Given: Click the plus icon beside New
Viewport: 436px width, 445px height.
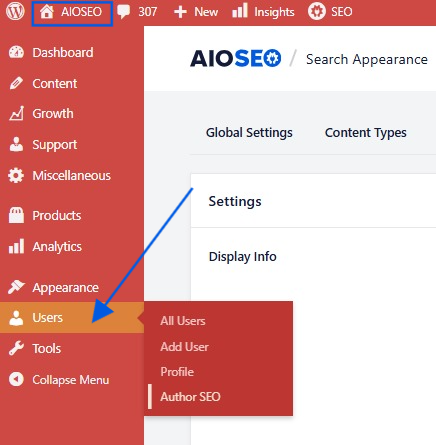Looking at the screenshot, I should pyautogui.click(x=180, y=12).
